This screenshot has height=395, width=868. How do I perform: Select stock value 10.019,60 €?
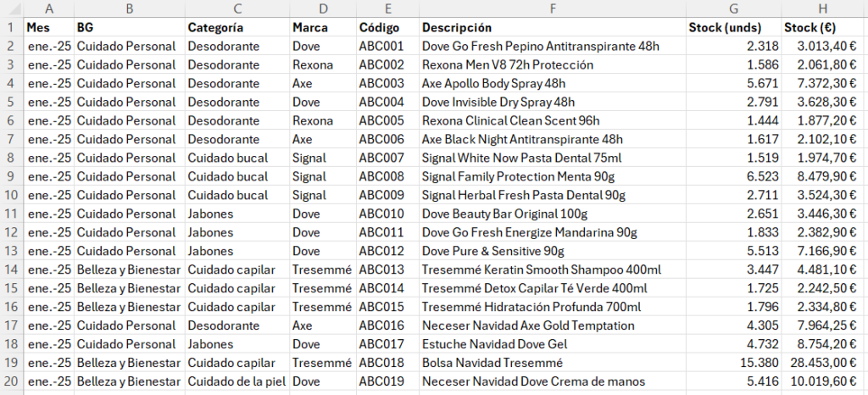(823, 381)
